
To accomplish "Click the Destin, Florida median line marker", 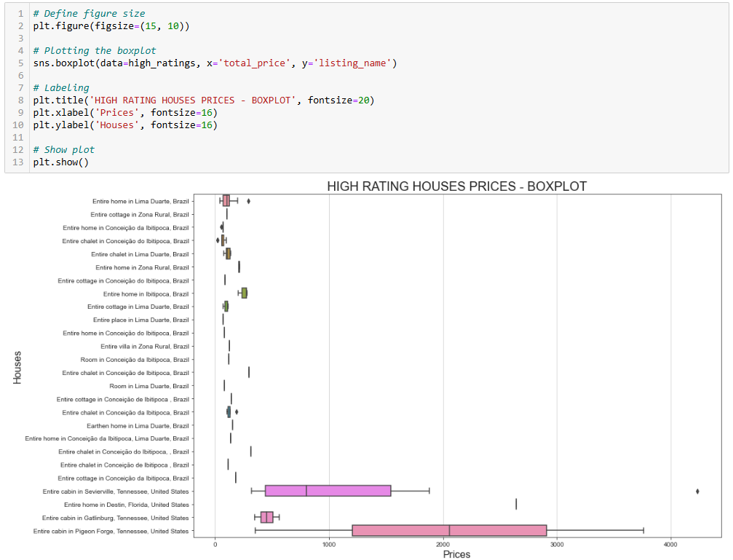I will click(x=516, y=504).
